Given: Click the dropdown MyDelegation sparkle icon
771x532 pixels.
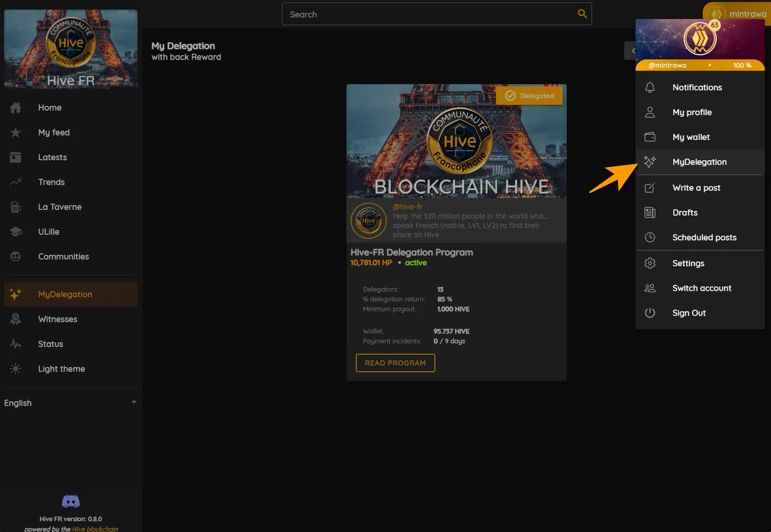Looking at the screenshot, I should click(x=650, y=161).
